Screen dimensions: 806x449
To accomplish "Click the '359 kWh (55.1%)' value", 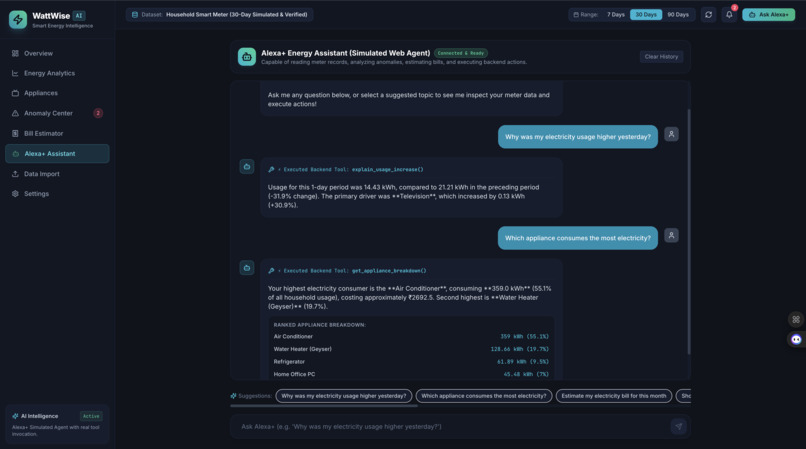I will pos(524,337).
